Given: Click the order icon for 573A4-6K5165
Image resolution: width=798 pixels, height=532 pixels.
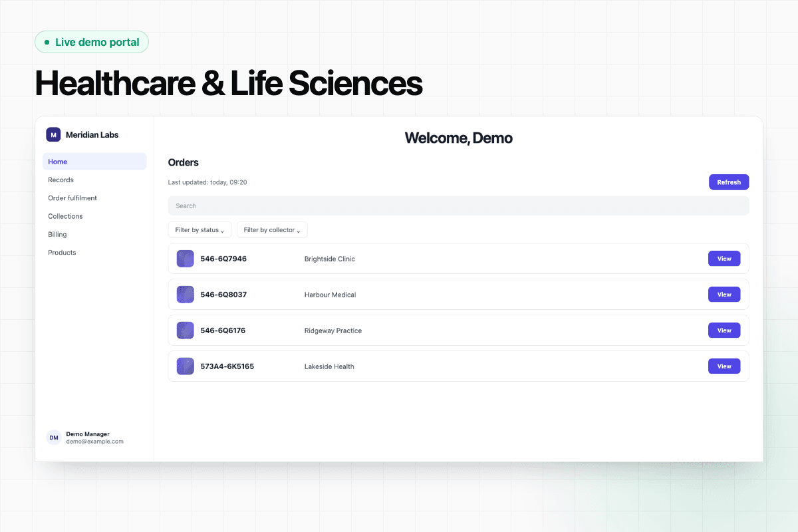Looking at the screenshot, I should pos(186,366).
